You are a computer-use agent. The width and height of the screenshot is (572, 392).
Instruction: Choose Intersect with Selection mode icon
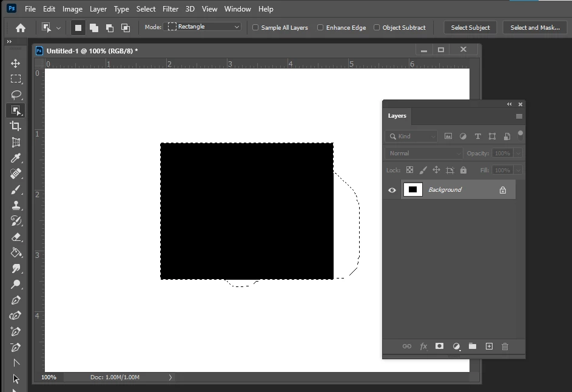126,28
